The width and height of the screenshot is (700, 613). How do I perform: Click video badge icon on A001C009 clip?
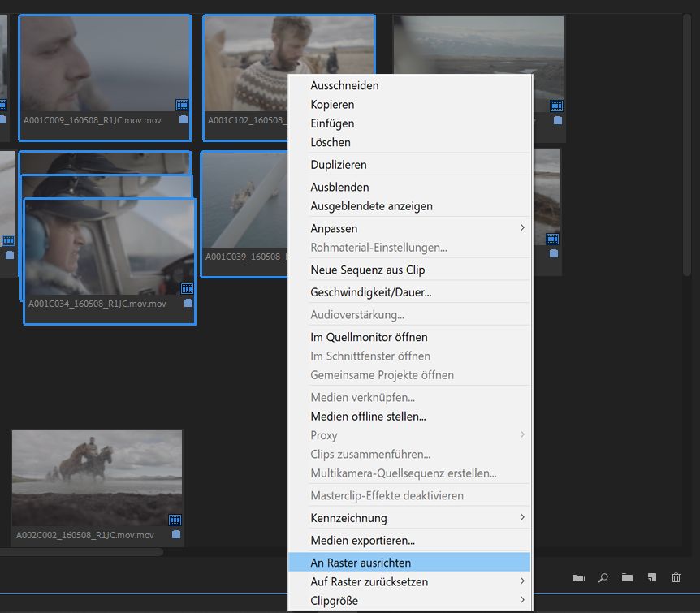[x=182, y=105]
